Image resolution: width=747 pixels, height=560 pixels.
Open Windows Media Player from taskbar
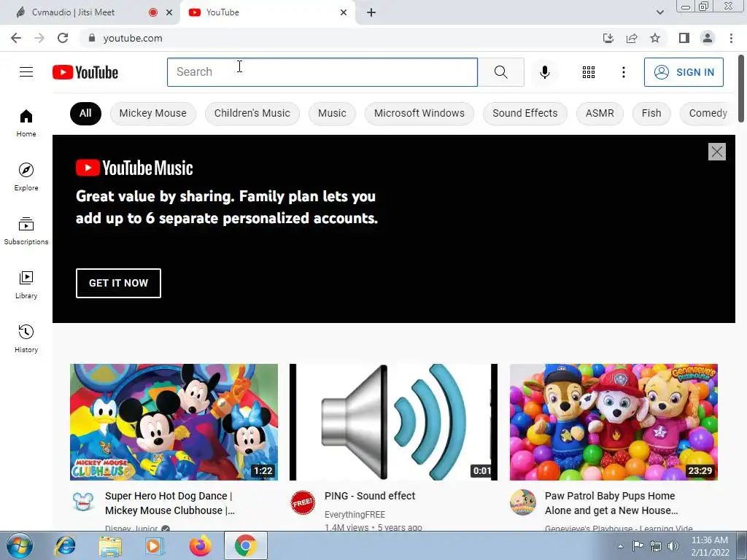(155, 545)
